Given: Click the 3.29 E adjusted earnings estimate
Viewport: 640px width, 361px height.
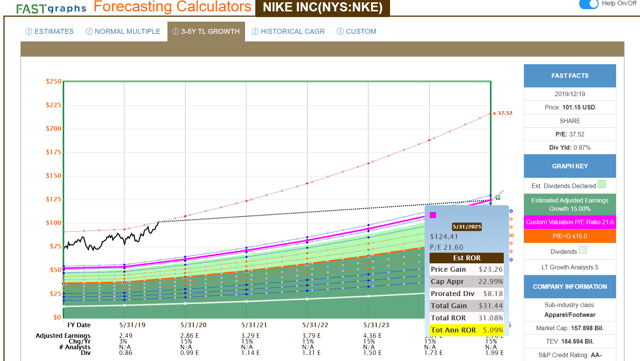Looking at the screenshot, I should click(250, 335).
